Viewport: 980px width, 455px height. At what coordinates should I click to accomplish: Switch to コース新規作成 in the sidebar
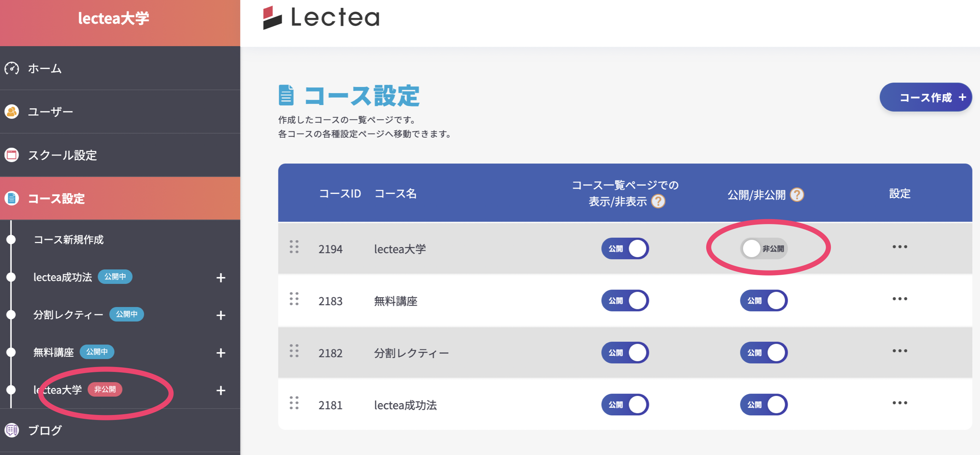click(69, 240)
